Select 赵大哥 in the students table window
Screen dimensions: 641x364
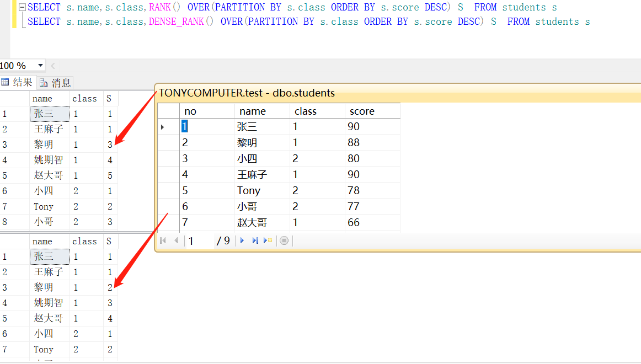(x=262, y=223)
